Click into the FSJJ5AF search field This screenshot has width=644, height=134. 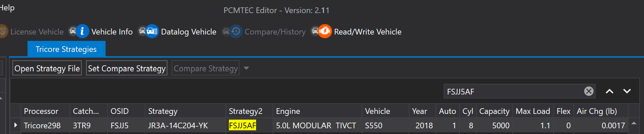[x=514, y=91]
